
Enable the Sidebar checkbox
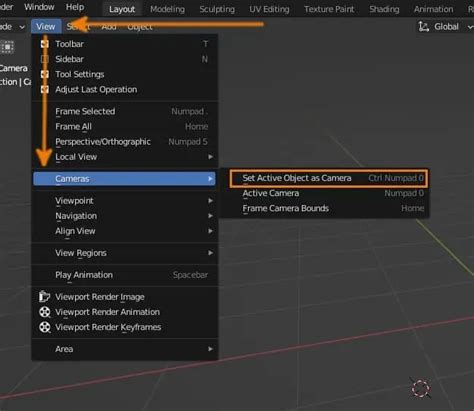click(x=45, y=59)
